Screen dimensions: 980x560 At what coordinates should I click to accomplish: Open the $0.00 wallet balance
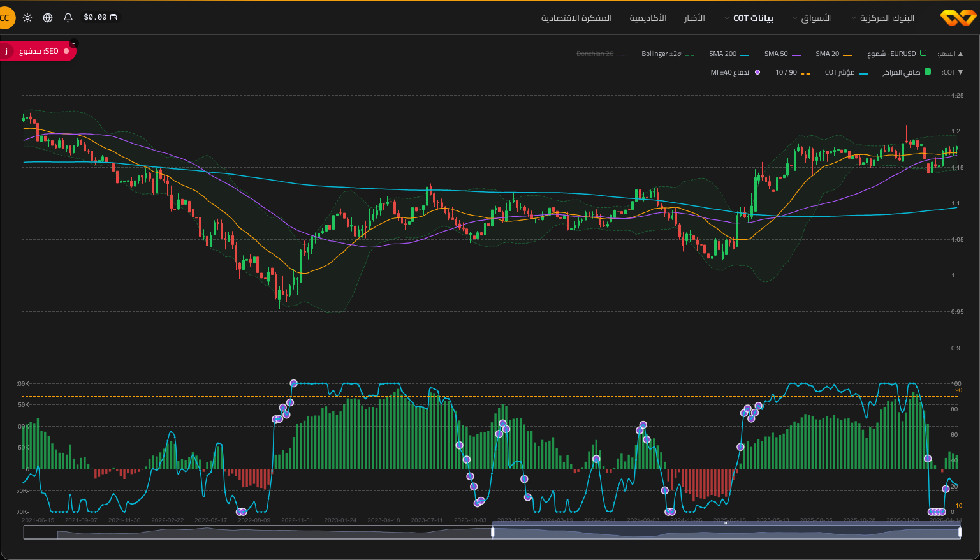100,17
